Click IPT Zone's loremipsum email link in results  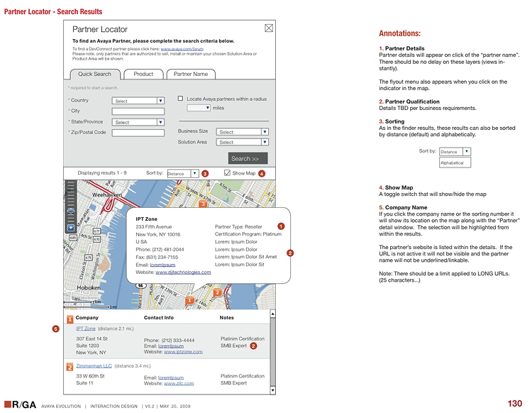click(x=171, y=346)
